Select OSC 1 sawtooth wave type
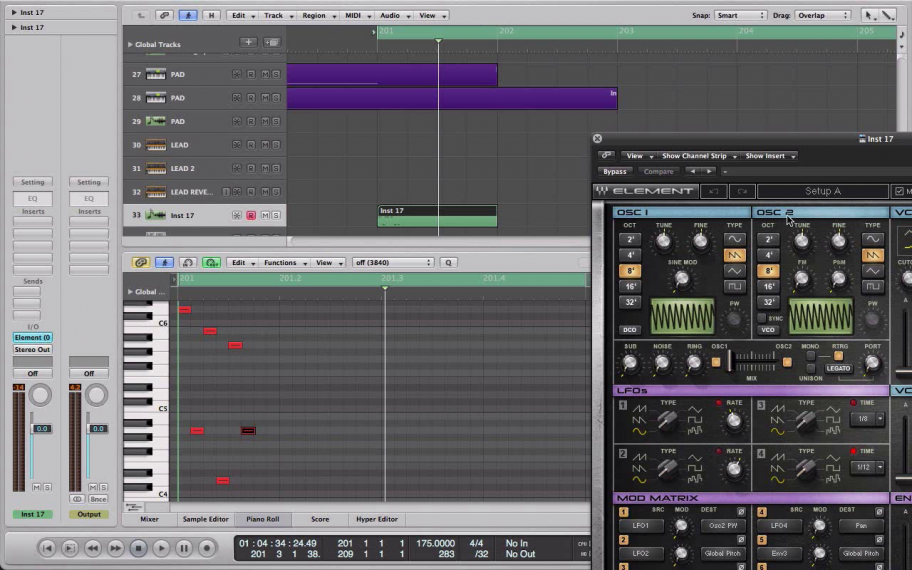The height and width of the screenshot is (570, 912). click(735, 255)
